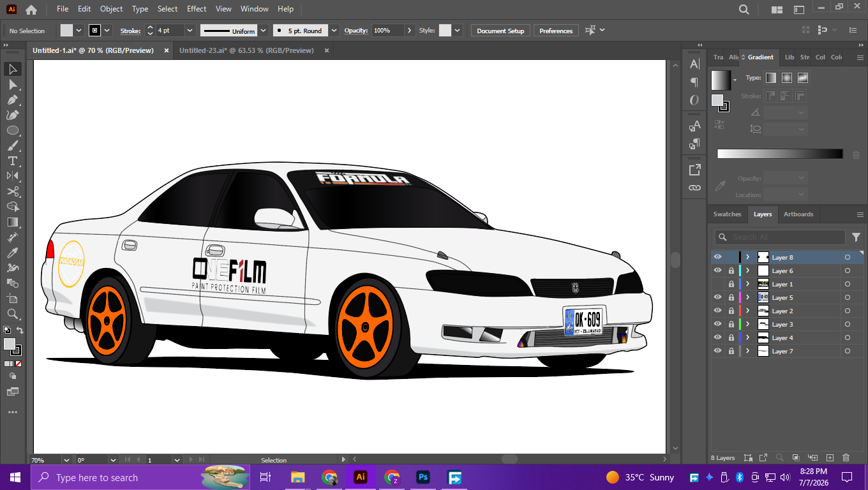Choose the Reflect tool

(12, 176)
